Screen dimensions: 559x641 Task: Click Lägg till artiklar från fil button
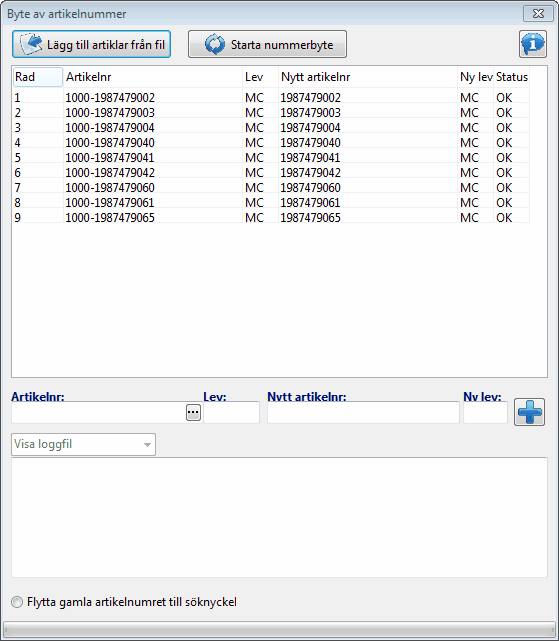pyautogui.click(x=92, y=44)
